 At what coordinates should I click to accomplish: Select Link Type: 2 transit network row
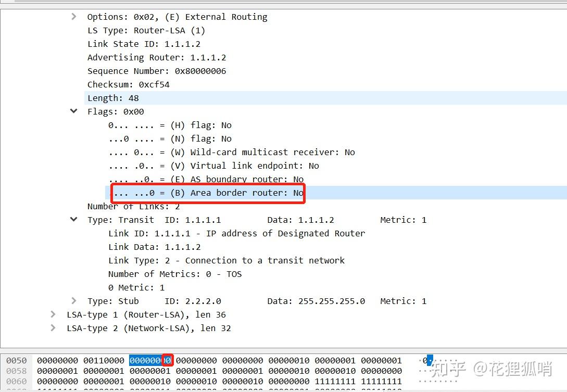pos(226,261)
